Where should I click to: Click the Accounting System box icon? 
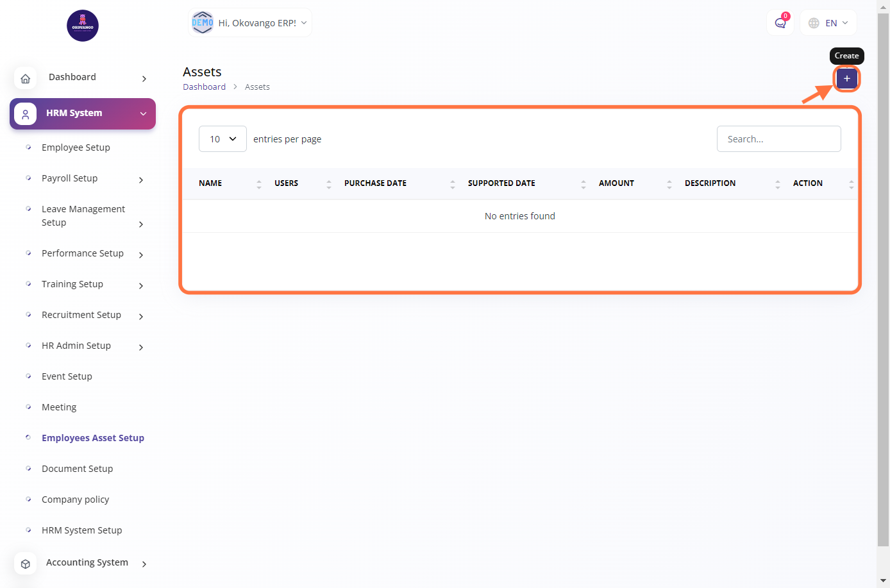point(26,564)
